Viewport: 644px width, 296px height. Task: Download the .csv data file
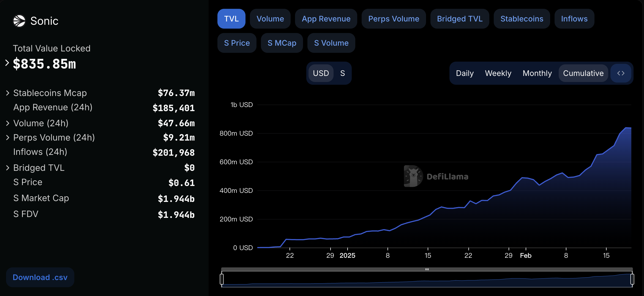point(40,277)
